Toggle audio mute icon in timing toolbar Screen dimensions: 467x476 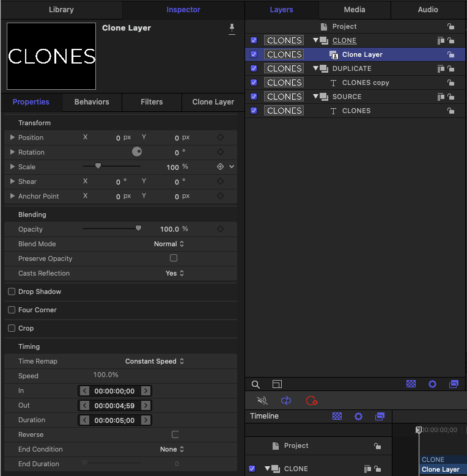click(262, 401)
